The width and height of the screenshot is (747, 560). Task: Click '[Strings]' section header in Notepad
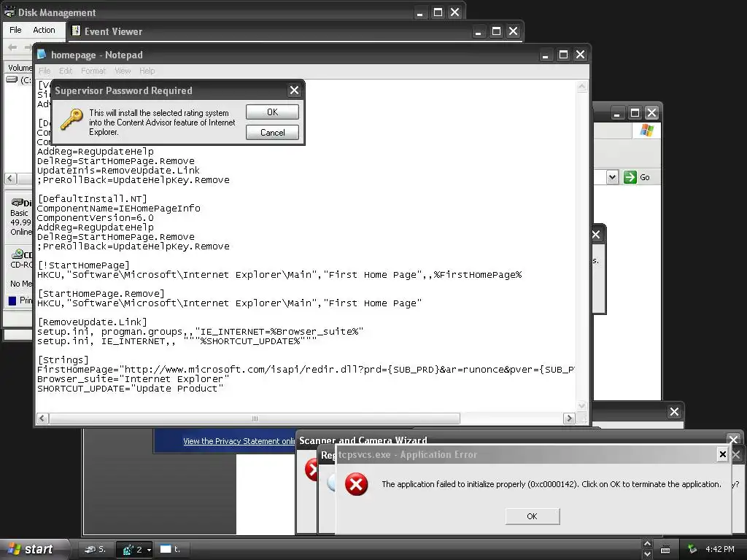pyautogui.click(x=63, y=360)
